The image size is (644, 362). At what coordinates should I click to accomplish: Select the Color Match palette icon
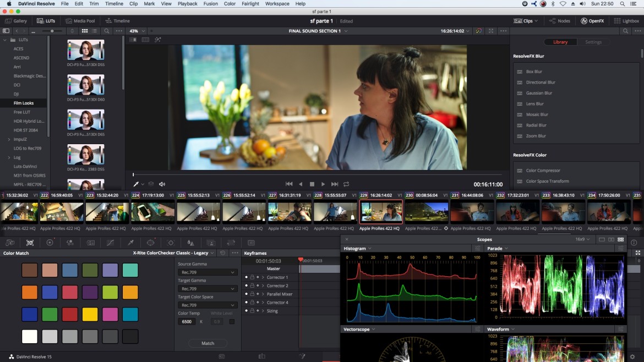pos(30,243)
